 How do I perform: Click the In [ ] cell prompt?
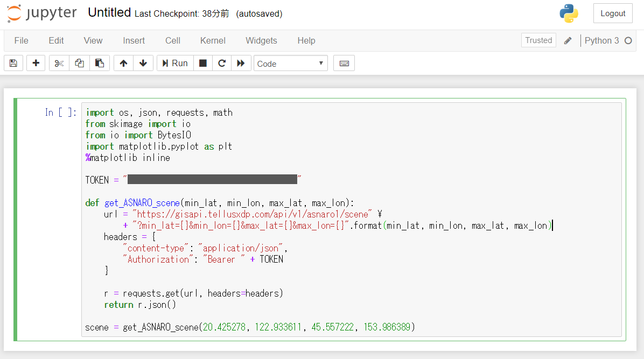(x=60, y=112)
